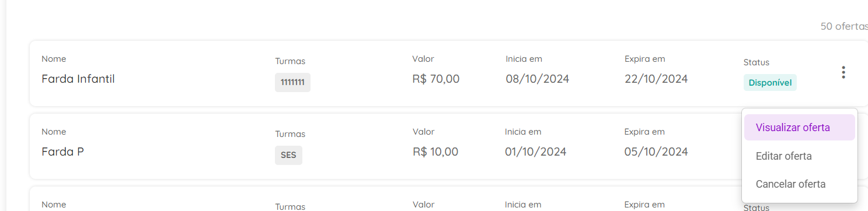
Task: Click the 50 ofertas counter text
Action: click(844, 26)
